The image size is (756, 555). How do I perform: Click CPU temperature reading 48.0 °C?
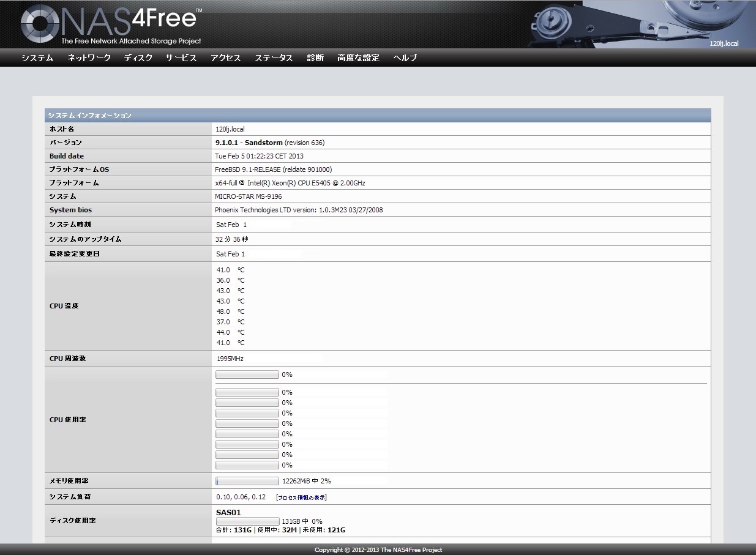coord(230,311)
